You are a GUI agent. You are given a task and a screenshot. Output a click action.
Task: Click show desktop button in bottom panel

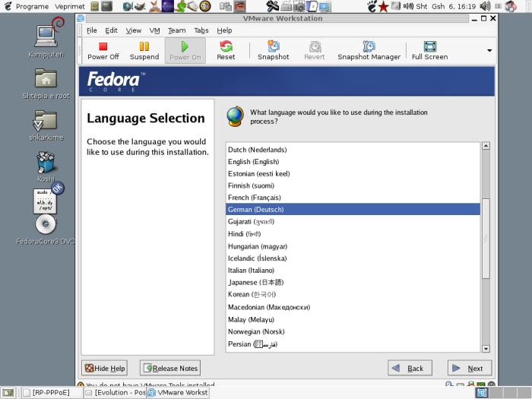(x=8, y=393)
